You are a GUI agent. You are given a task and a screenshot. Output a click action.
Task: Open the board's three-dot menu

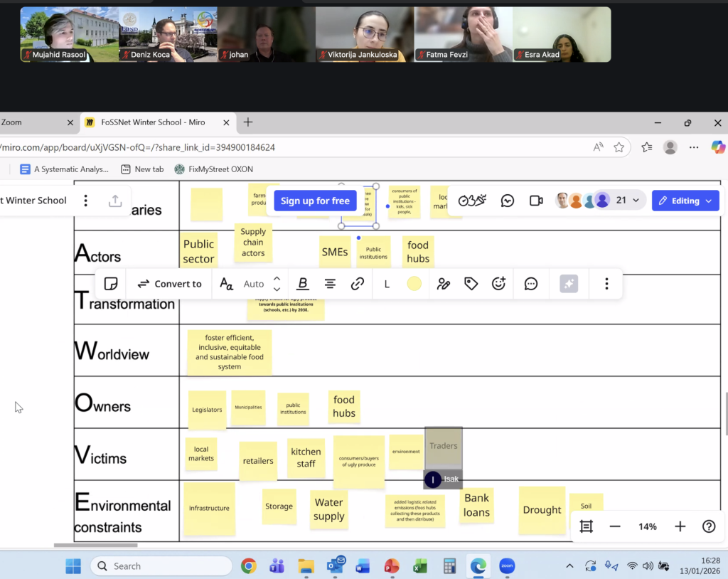coord(86,201)
